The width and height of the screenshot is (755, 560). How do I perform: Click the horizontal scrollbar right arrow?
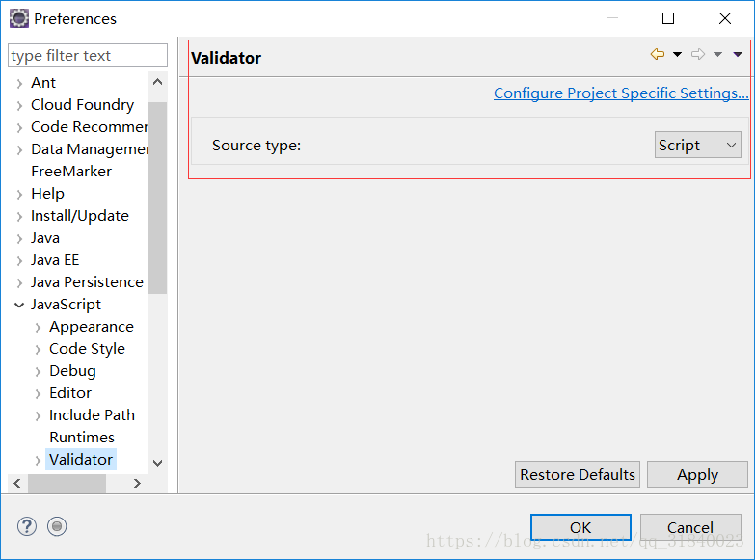pos(137,483)
